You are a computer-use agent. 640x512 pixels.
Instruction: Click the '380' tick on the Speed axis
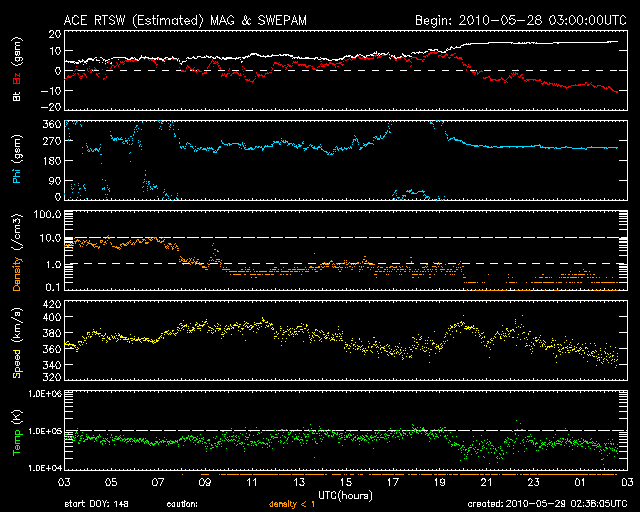(52, 333)
